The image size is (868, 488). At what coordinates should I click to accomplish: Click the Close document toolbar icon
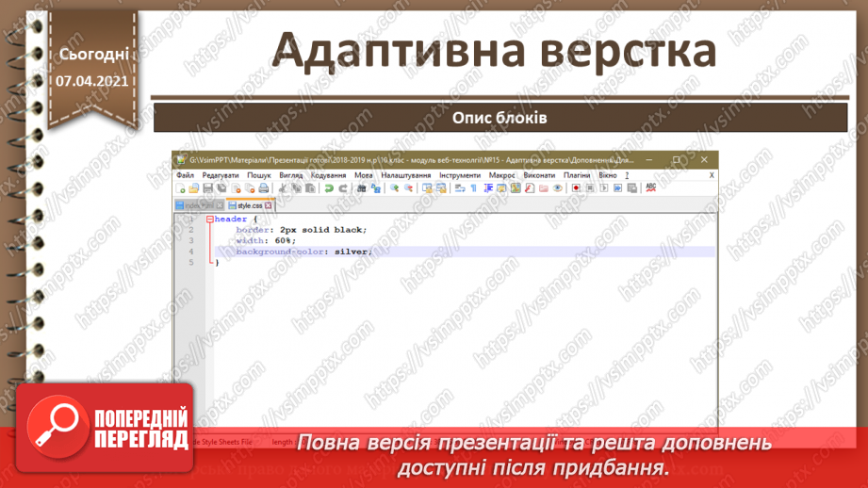coord(236,188)
